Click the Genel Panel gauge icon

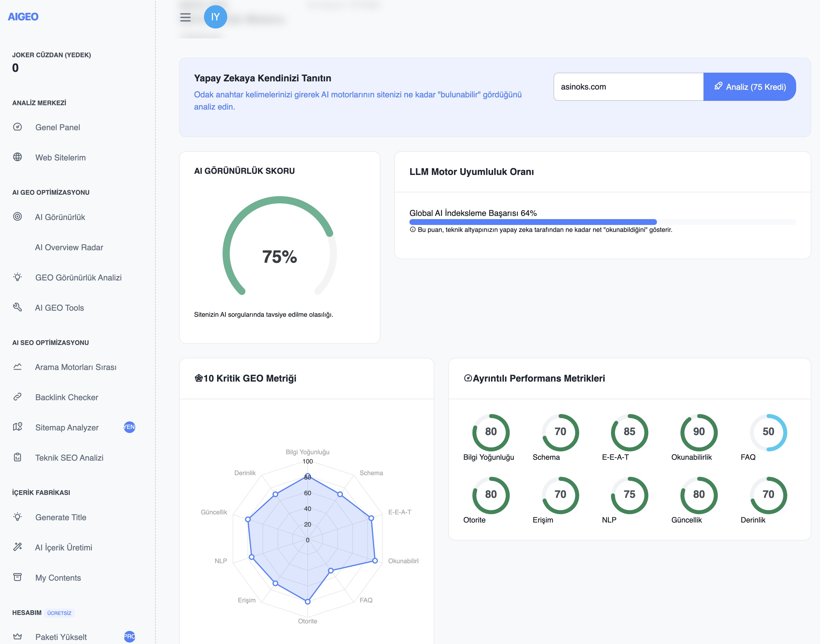tap(17, 127)
